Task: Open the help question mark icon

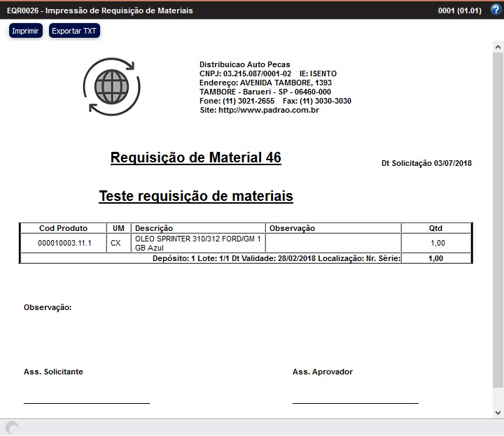Action: [496, 10]
